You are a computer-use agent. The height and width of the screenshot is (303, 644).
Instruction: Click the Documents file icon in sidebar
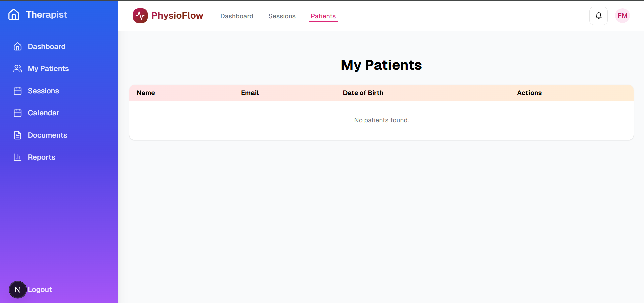coord(18,135)
